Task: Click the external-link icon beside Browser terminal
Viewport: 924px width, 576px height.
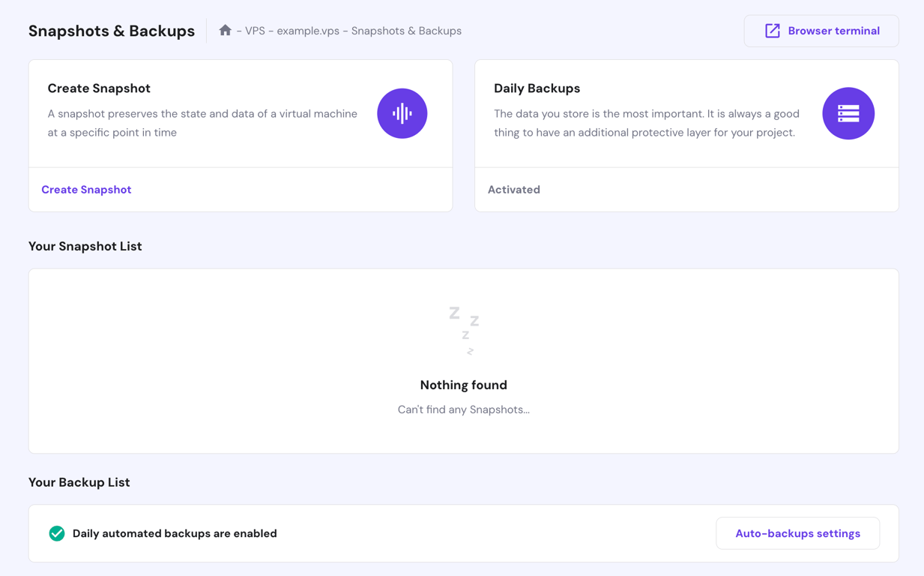Action: 771,30
